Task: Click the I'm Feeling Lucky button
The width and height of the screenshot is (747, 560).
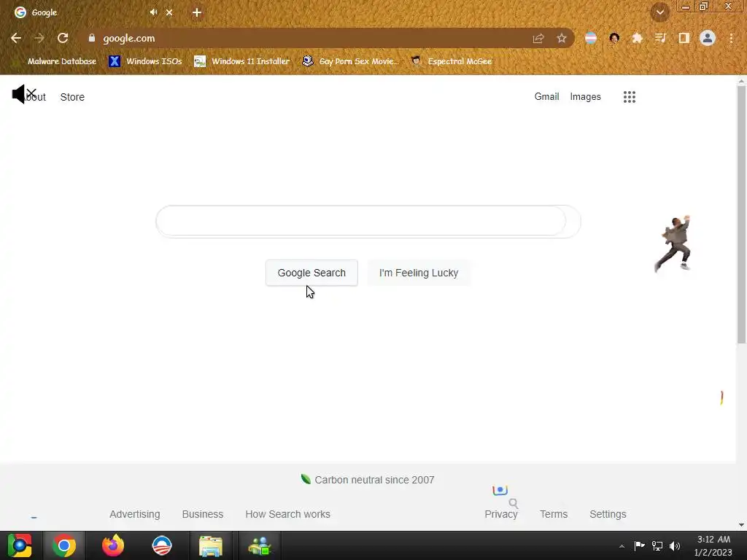Action: click(419, 273)
